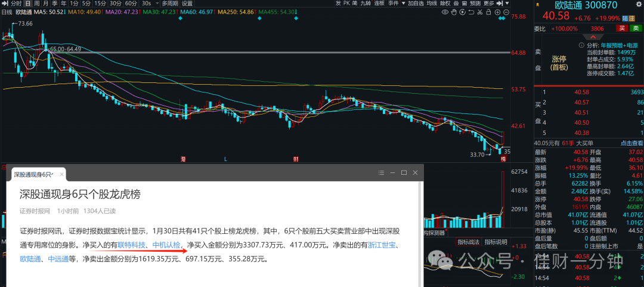The height and width of the screenshot is (287, 644).
Task: Select the hand pan tool icon
Action: point(454,13)
